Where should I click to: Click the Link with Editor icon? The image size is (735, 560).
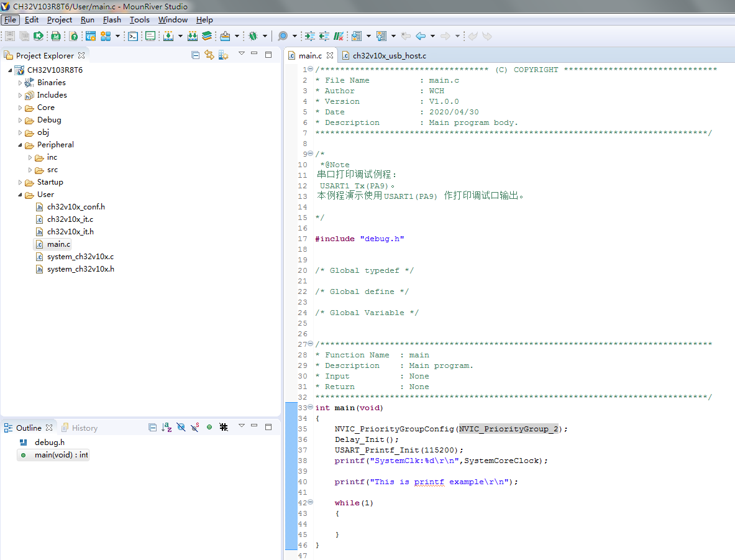209,55
